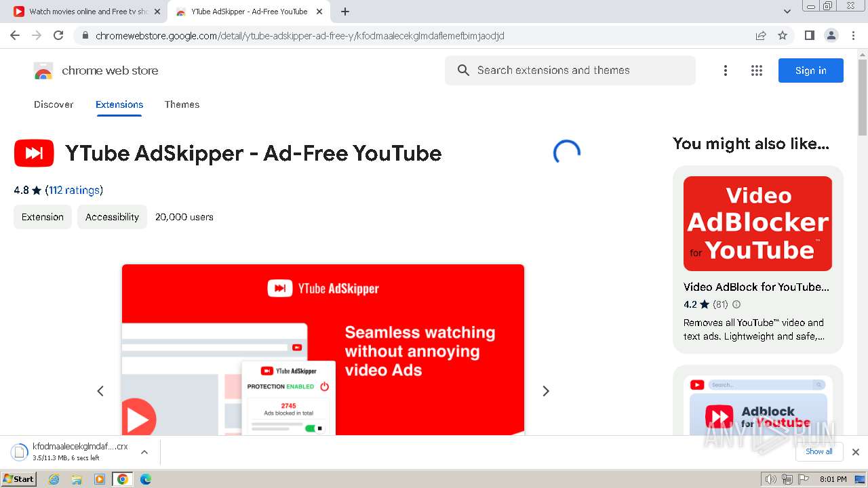The image size is (868, 488).
Task: Click the Accessibility category chip
Action: tap(112, 217)
